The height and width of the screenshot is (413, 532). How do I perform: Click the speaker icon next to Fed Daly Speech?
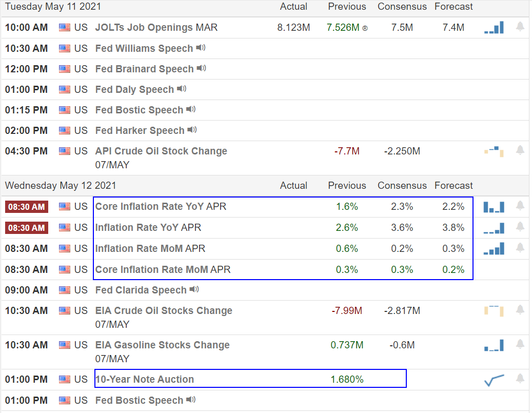click(x=181, y=89)
